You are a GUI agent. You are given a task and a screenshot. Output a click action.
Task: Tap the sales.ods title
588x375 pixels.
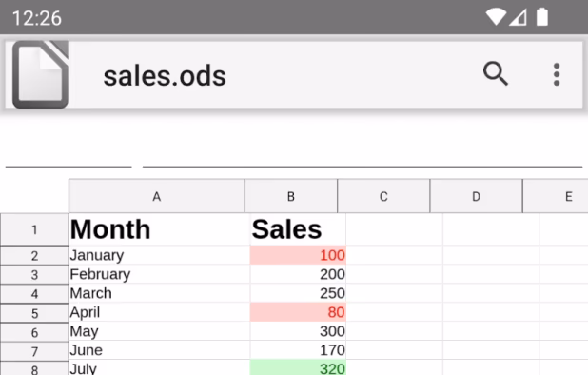165,76
